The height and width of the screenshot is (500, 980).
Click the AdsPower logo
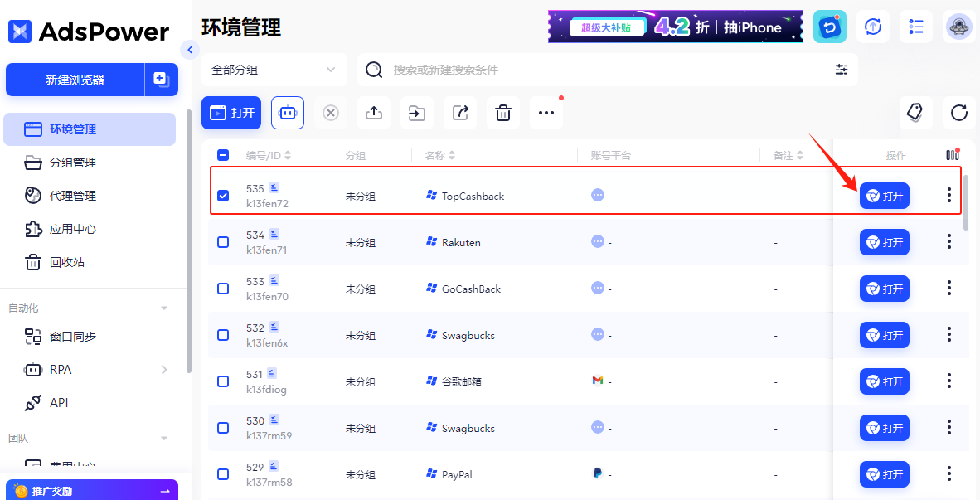tap(89, 32)
